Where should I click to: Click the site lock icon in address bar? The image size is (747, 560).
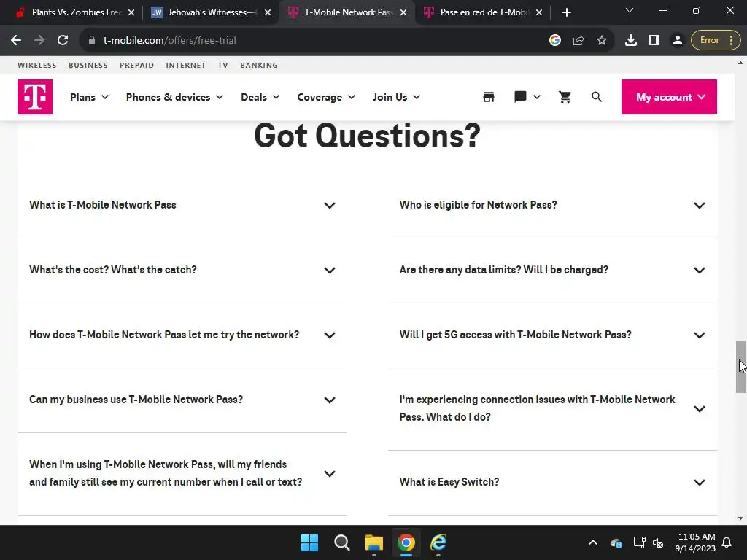coord(92,41)
